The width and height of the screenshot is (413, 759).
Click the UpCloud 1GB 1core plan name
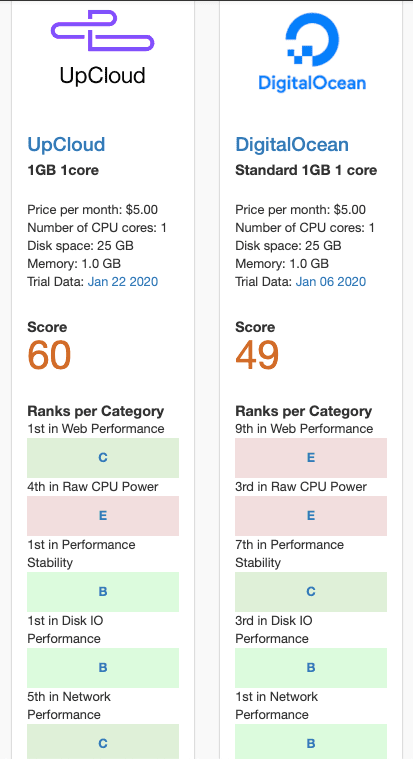[x=63, y=170]
